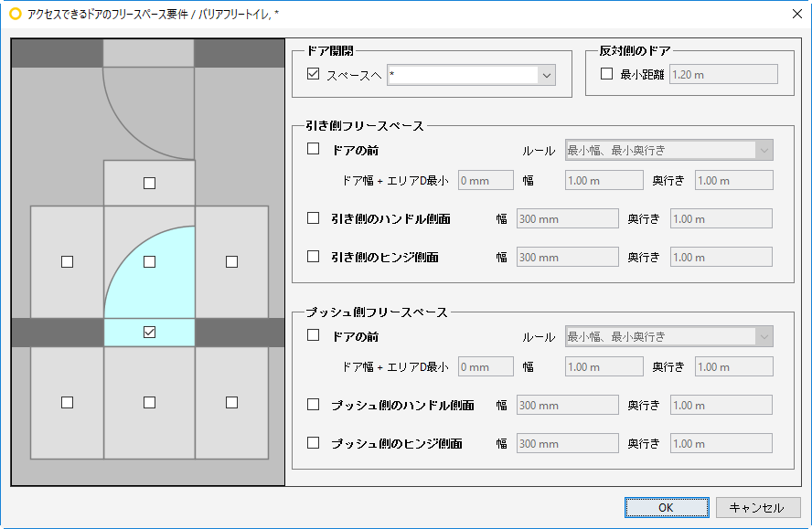Click 奥行き field for プッシュ側のハンドル側面

pyautogui.click(x=721, y=406)
